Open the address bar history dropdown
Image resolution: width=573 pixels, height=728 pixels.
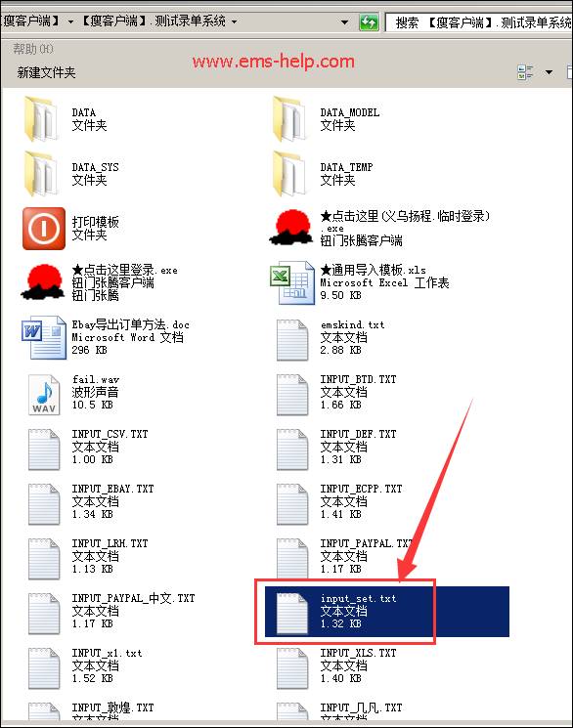click(344, 21)
